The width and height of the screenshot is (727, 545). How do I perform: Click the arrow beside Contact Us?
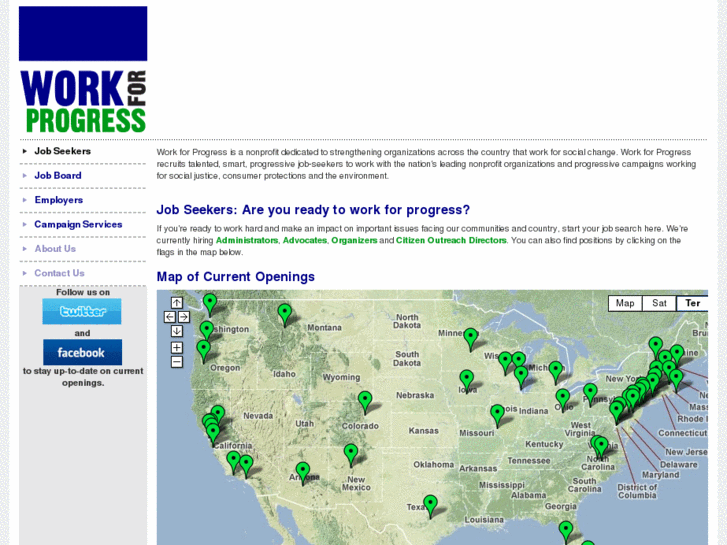[x=25, y=273]
